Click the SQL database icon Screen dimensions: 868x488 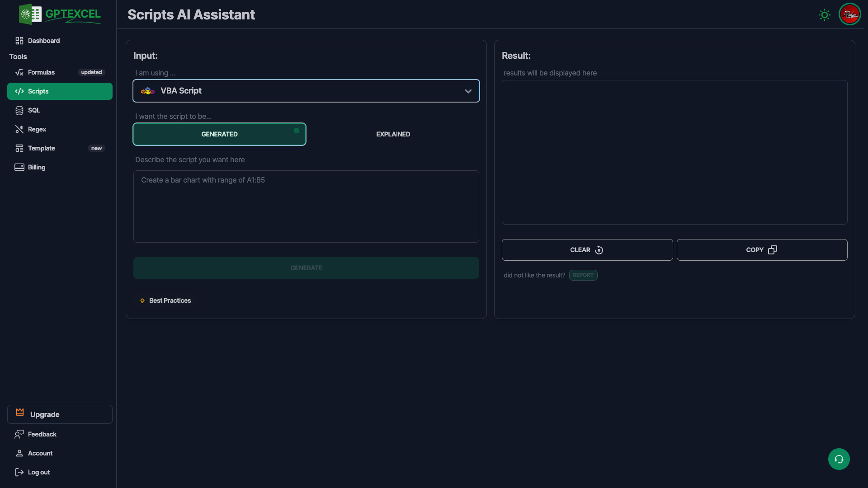[x=19, y=110]
